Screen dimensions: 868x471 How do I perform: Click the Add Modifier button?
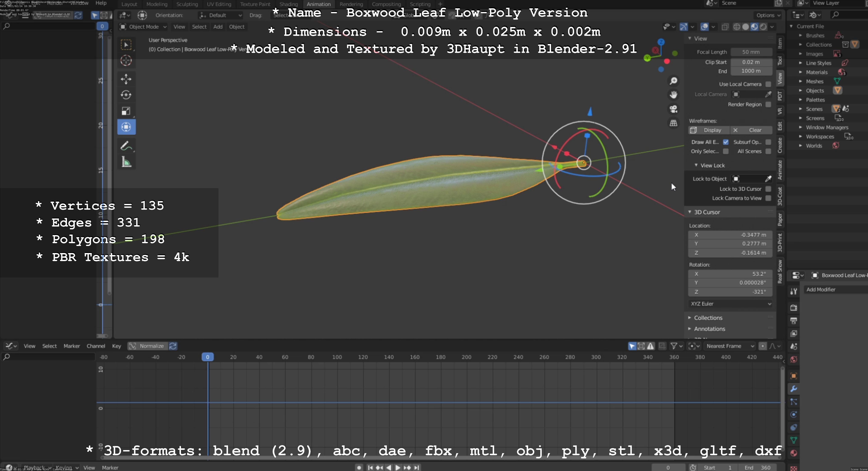point(821,289)
